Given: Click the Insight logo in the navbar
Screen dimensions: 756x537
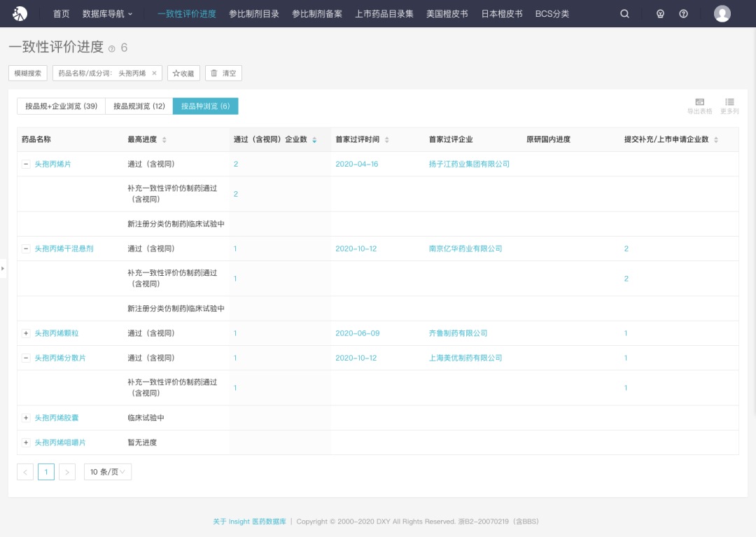Looking at the screenshot, I should point(20,13).
